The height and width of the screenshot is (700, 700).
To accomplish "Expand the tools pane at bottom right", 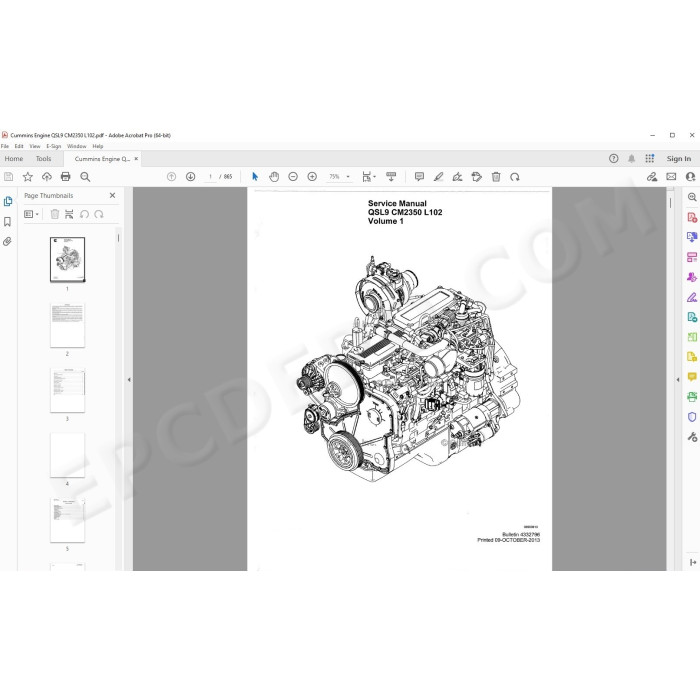I will (693, 562).
